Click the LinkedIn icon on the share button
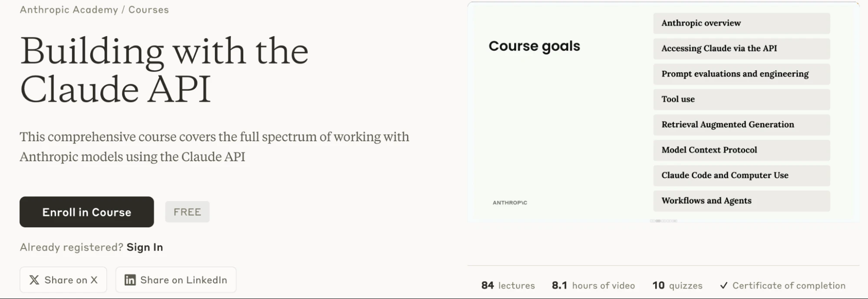Screen dimensions: 868x299 click(129, 279)
